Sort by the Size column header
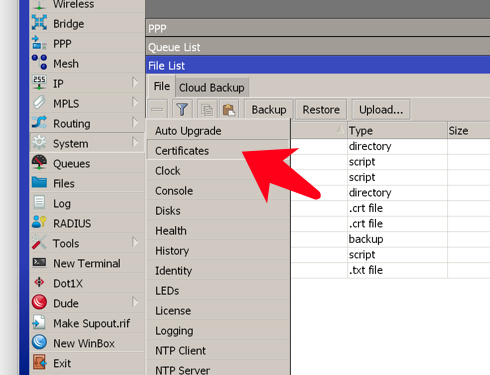Viewport: 490px width, 375px height. click(x=469, y=131)
